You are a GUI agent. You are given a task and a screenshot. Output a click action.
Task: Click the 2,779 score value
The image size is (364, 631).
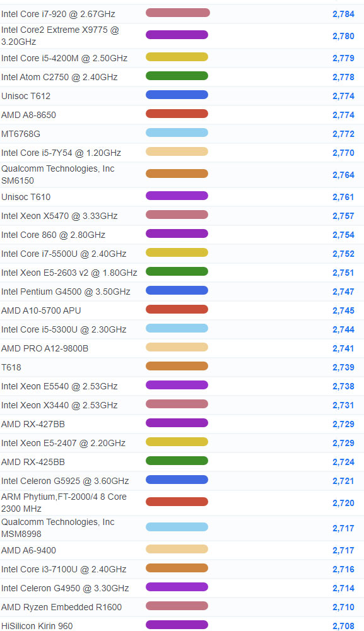[343, 58]
